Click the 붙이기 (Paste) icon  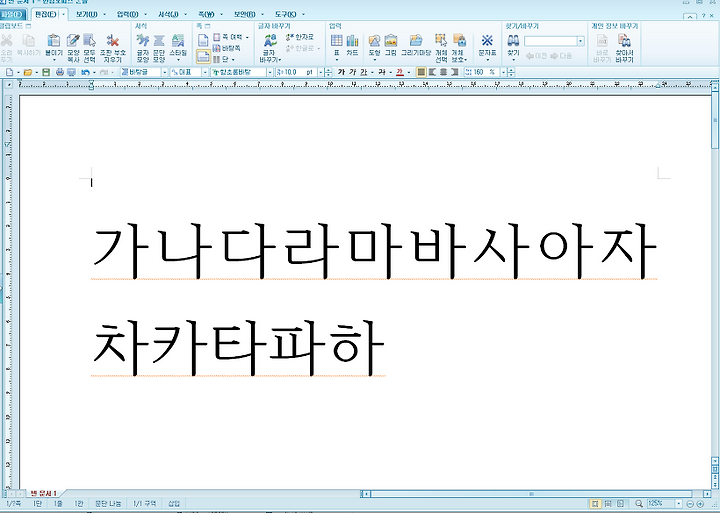click(54, 41)
